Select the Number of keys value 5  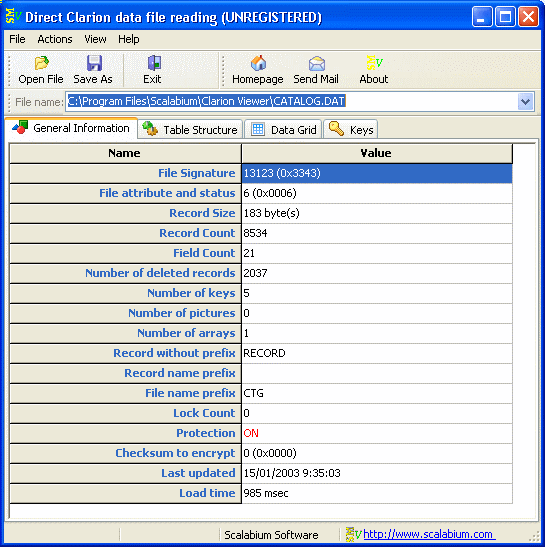tap(377, 293)
